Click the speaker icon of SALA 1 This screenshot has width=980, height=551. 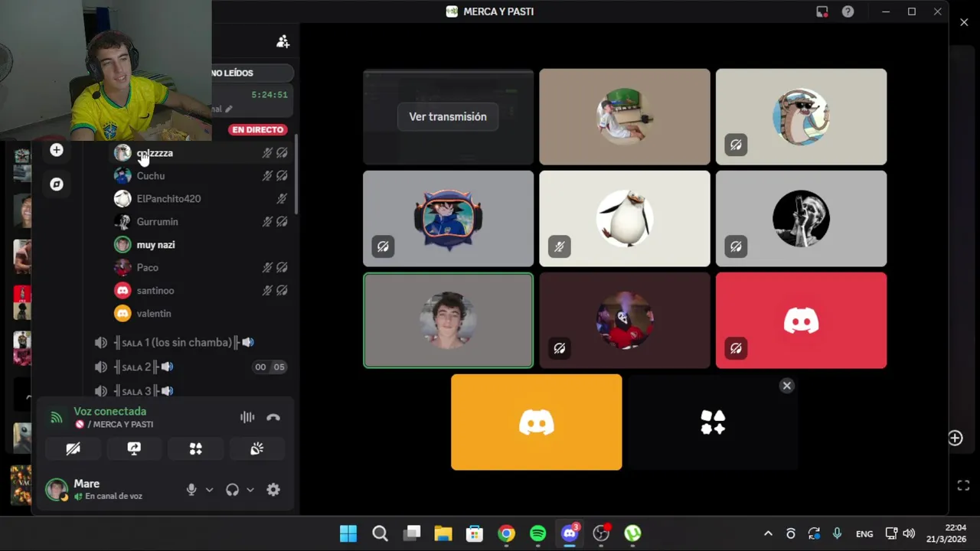point(100,343)
